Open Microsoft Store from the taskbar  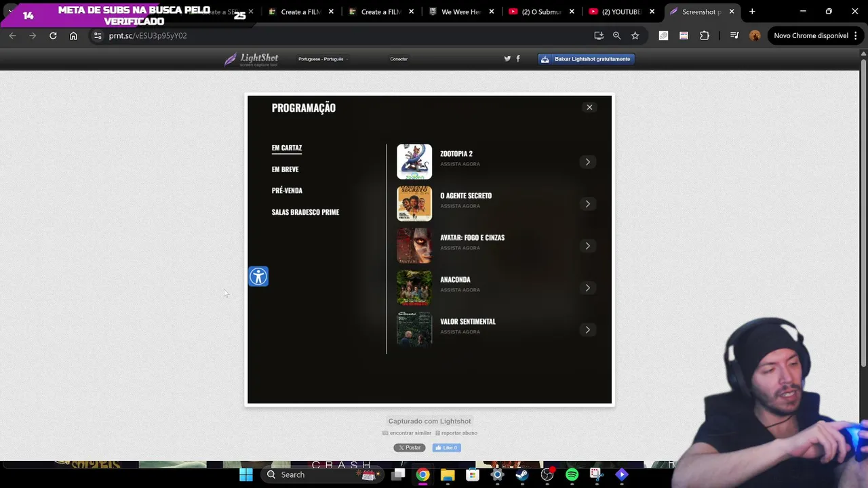(473, 474)
